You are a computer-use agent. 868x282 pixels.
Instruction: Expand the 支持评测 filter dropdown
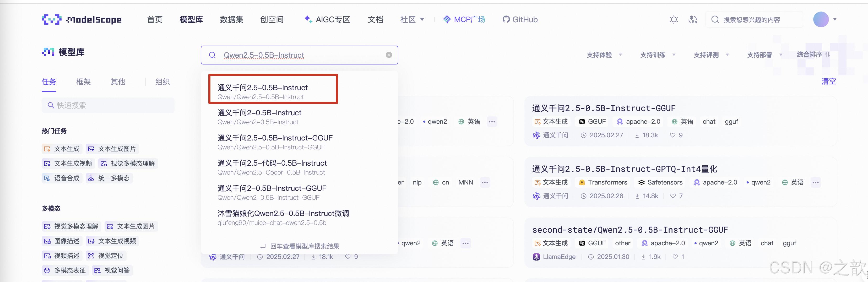tap(711, 55)
